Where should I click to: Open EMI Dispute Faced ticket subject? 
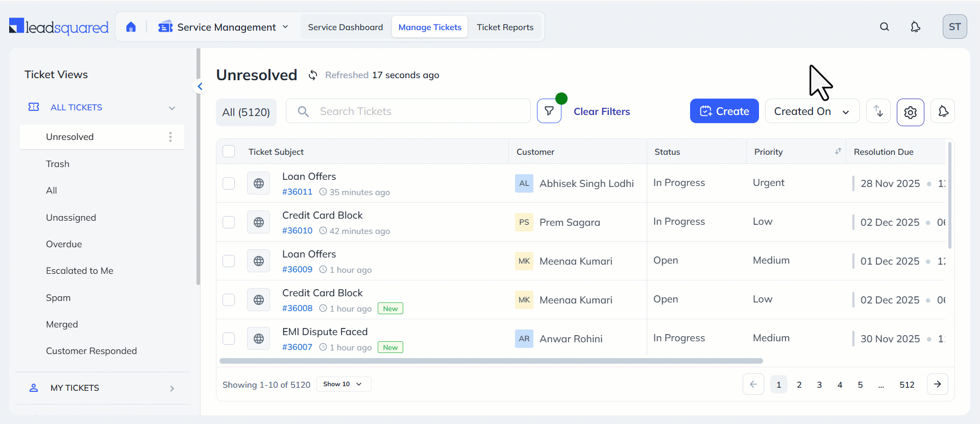325,332
